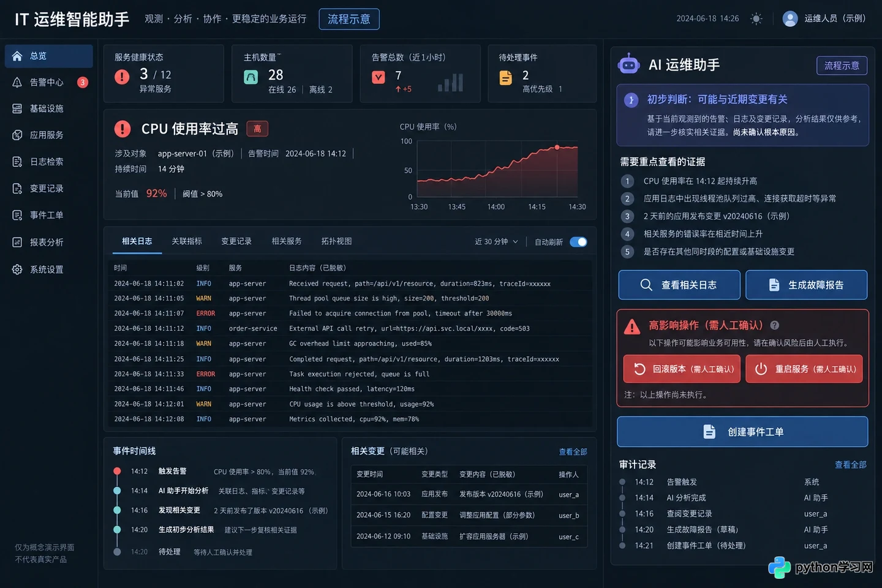Click the 查看相关日志 button
The width and height of the screenshot is (882, 588).
pyautogui.click(x=679, y=285)
